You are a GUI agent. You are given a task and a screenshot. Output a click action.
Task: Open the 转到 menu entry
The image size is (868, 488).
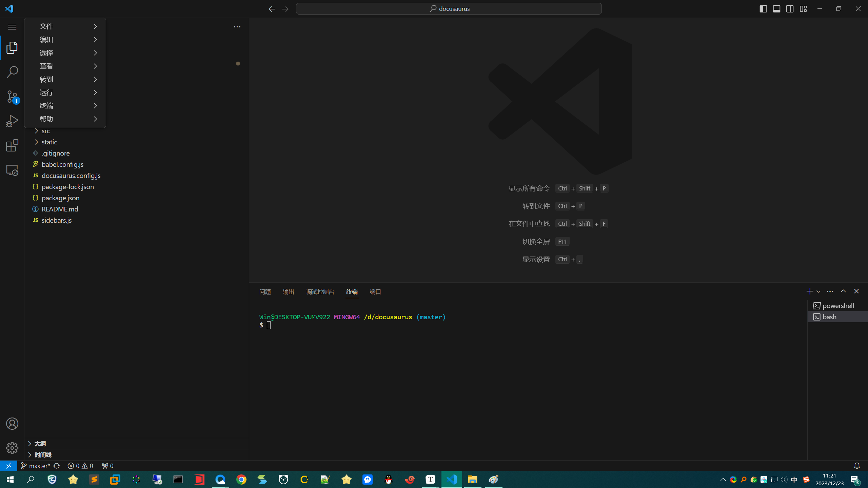pos(65,79)
